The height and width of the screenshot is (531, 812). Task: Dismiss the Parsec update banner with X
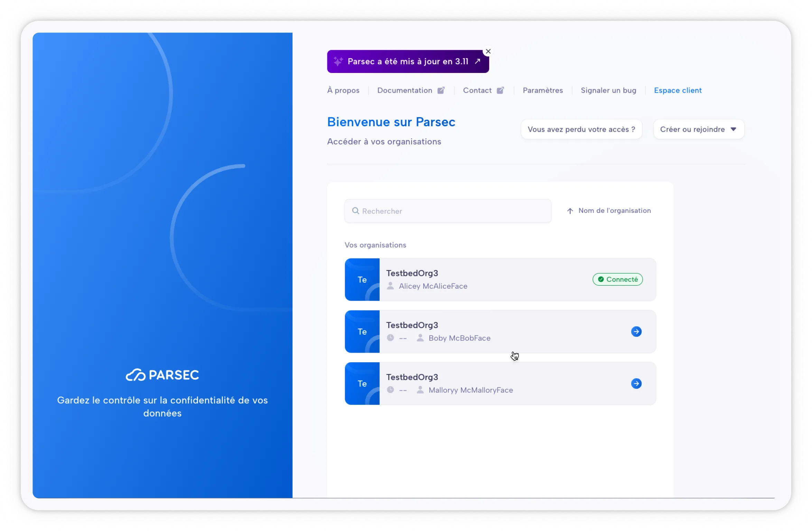coord(488,52)
